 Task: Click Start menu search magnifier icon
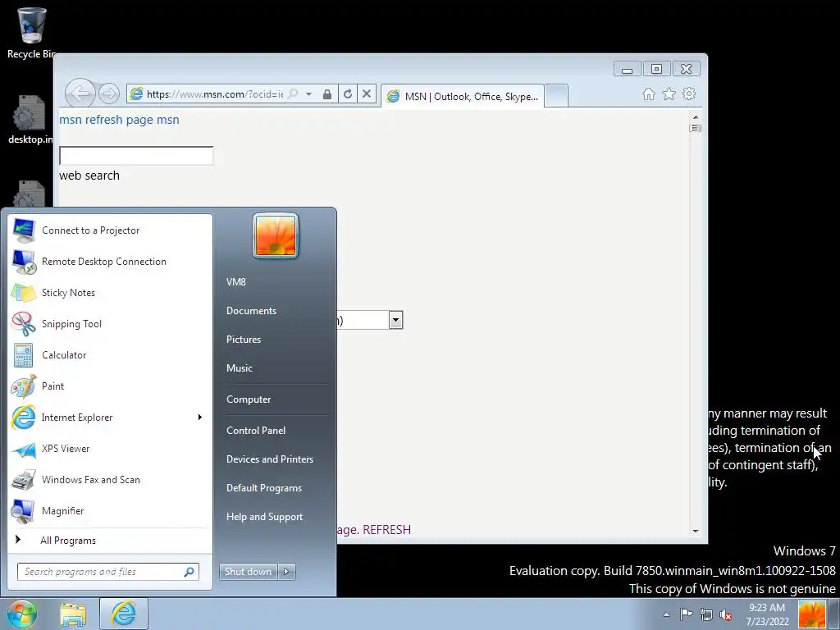coord(189,572)
